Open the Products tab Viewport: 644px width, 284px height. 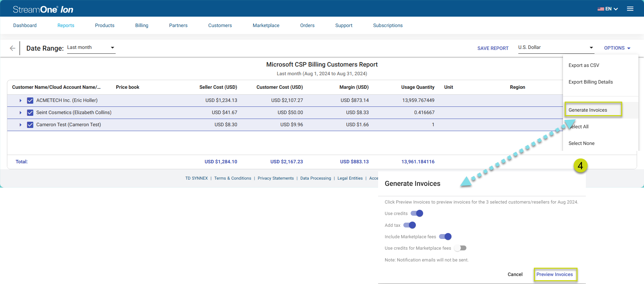[x=105, y=25]
